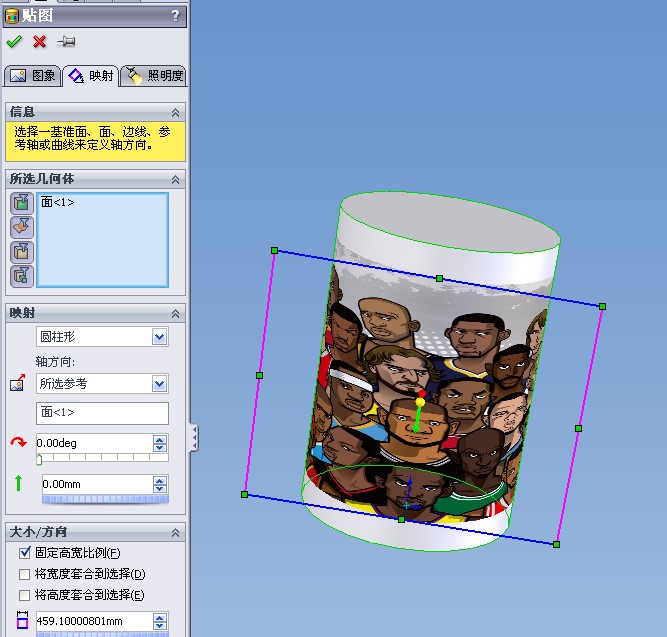The image size is (667, 637).
Task: Collapse the 映射 section
Action: [x=175, y=314]
